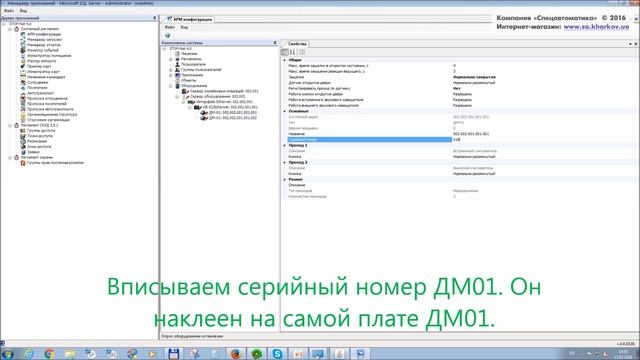Image resolution: width=640 pixels, height=360 pixels.
Task: Select Расписания in the tree
Action: pyautogui.click(x=37, y=141)
